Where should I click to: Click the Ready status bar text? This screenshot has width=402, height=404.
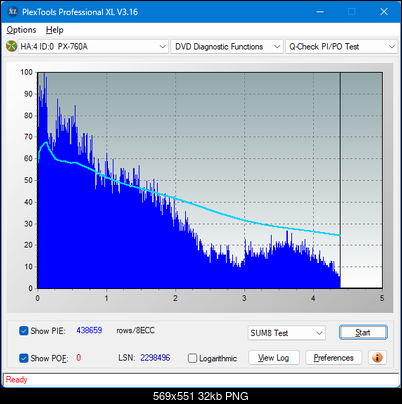pos(16,379)
